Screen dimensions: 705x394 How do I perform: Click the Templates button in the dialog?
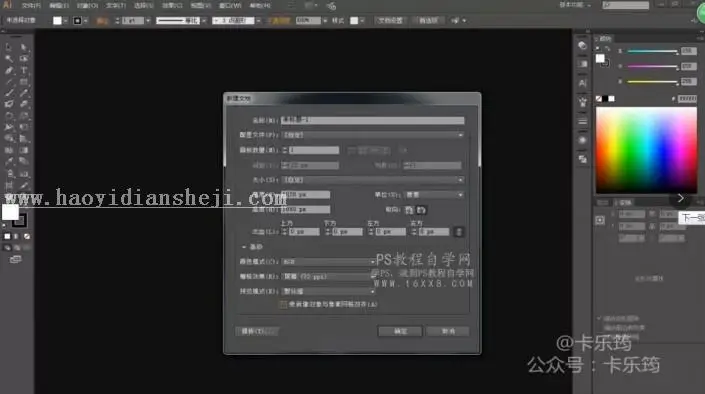(257, 331)
